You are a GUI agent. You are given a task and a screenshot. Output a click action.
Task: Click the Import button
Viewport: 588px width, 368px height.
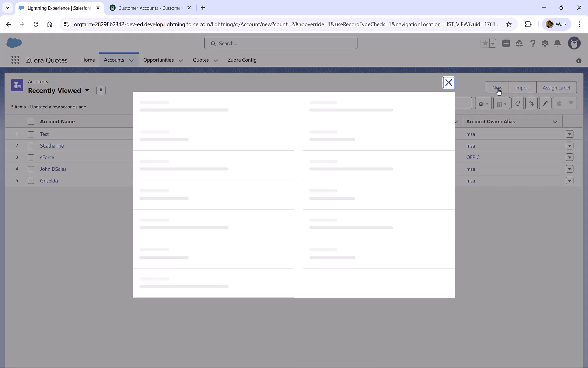522,87
